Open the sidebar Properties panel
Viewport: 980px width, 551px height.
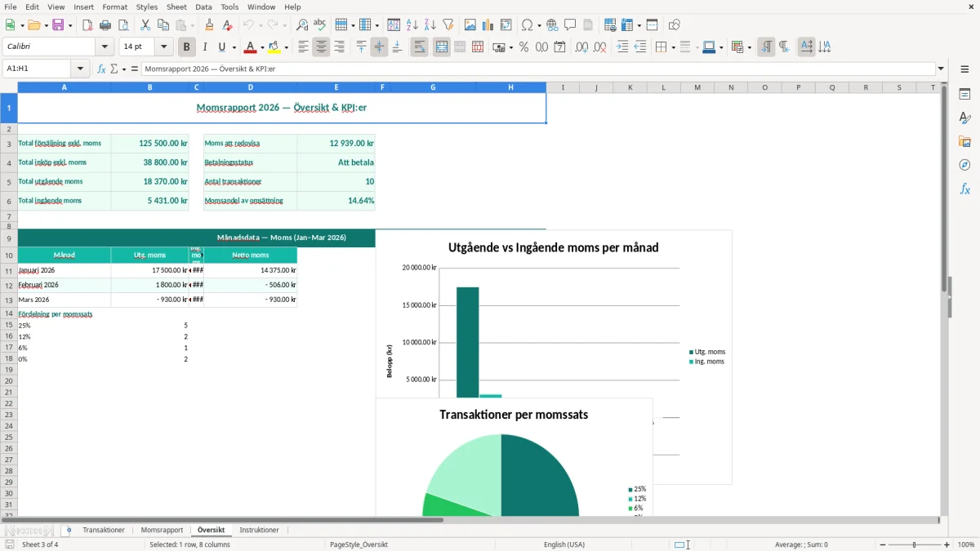964,94
